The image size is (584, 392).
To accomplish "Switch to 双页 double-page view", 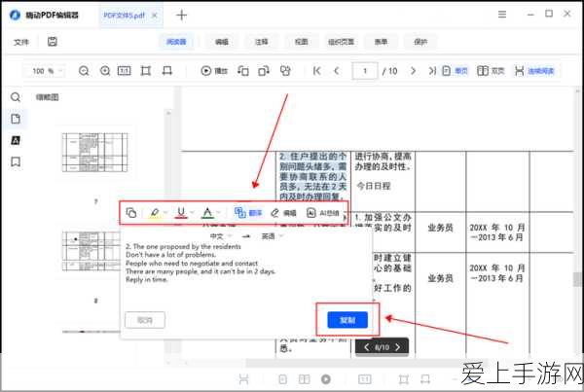I will point(491,71).
